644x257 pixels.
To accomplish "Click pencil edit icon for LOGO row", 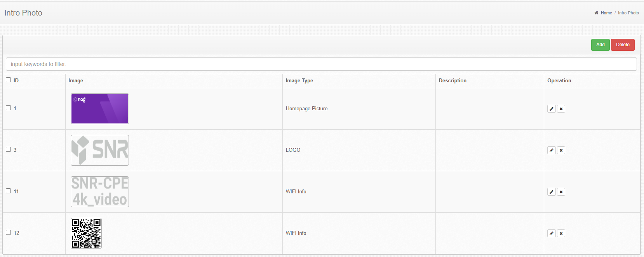I will pos(551,150).
